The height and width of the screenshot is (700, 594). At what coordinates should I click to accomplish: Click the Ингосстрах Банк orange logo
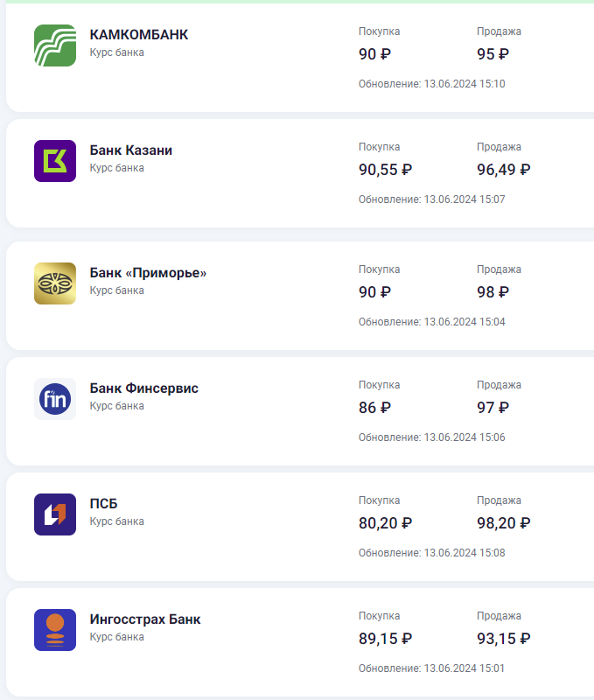pyautogui.click(x=55, y=630)
